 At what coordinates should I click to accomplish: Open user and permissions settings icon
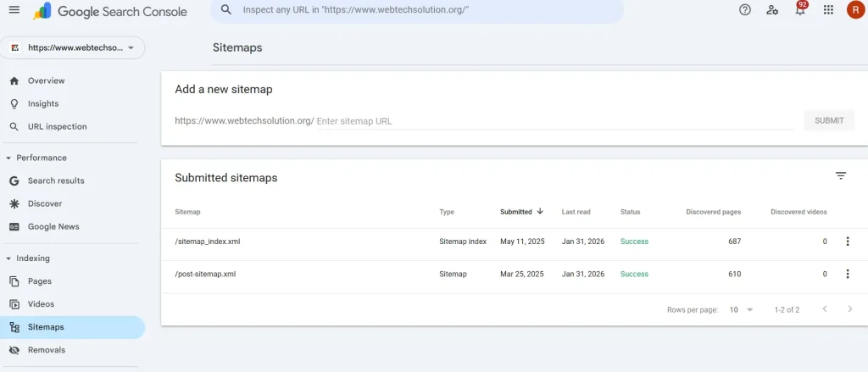coord(772,10)
